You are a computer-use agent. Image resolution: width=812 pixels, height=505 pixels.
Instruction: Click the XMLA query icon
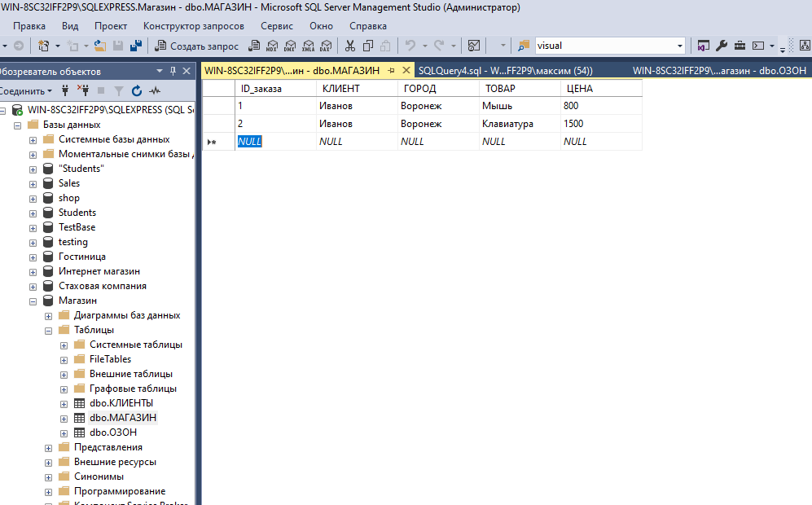tap(308, 46)
